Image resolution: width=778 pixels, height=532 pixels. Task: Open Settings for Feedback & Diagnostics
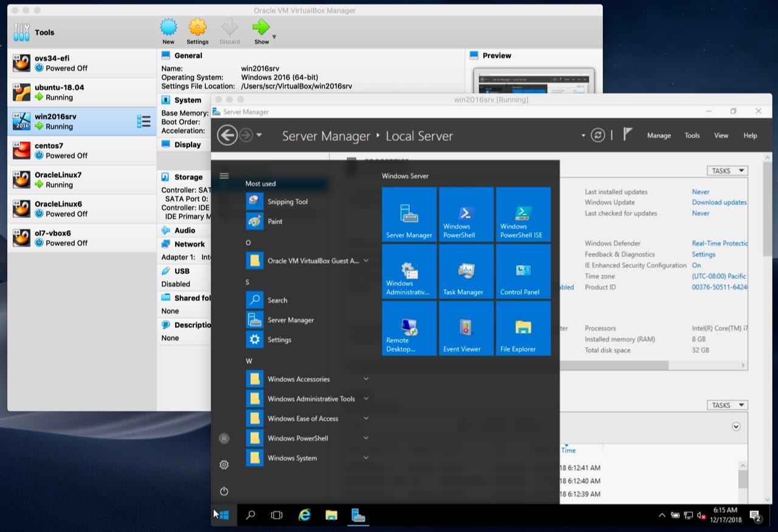click(703, 254)
